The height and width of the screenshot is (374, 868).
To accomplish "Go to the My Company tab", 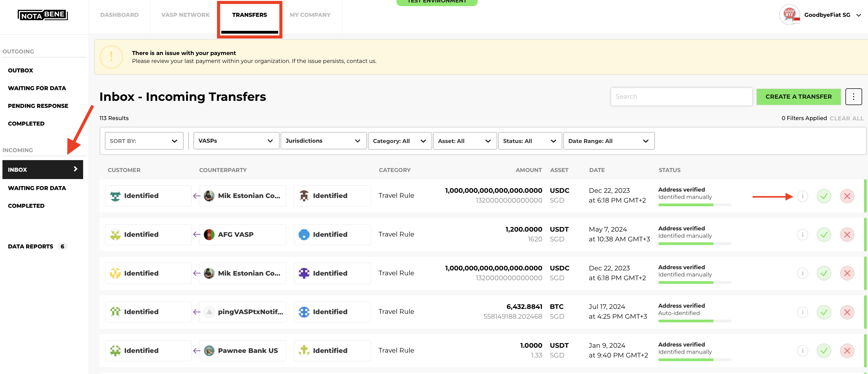I will pyautogui.click(x=310, y=15).
